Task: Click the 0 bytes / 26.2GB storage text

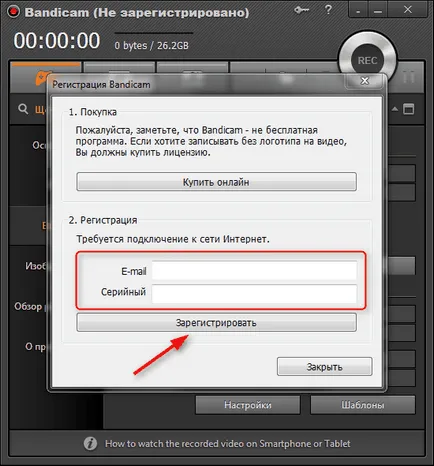Action: click(152, 45)
